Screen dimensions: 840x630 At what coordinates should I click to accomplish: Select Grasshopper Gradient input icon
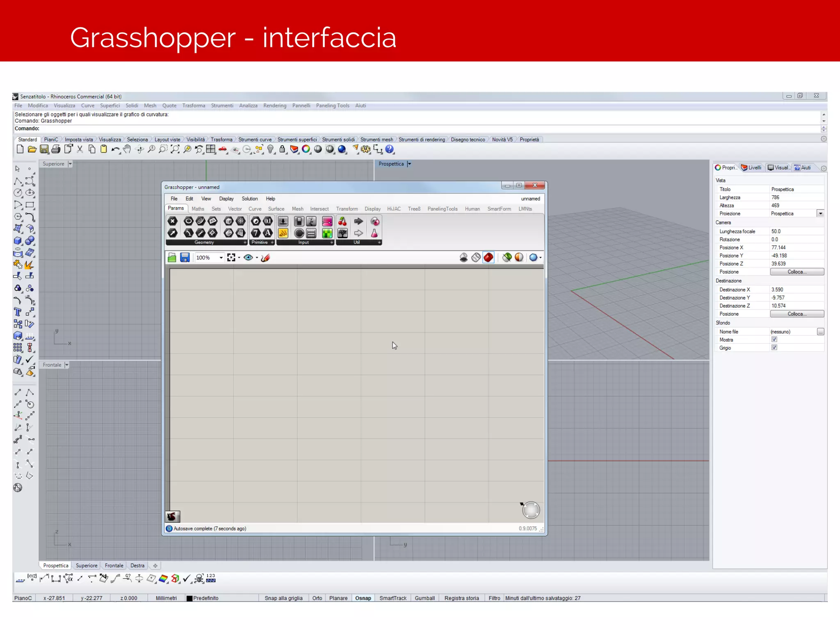coord(327,221)
